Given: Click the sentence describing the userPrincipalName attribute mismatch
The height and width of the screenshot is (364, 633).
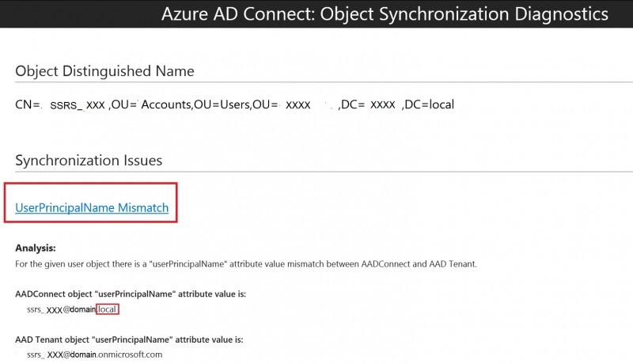Looking at the screenshot, I should tap(246, 264).
